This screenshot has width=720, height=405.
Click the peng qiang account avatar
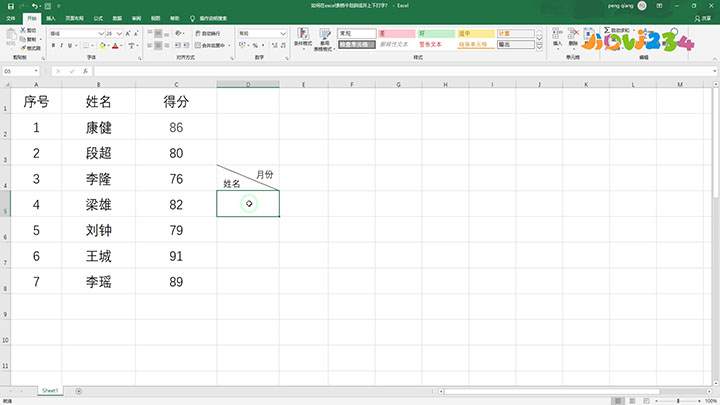(x=642, y=6)
